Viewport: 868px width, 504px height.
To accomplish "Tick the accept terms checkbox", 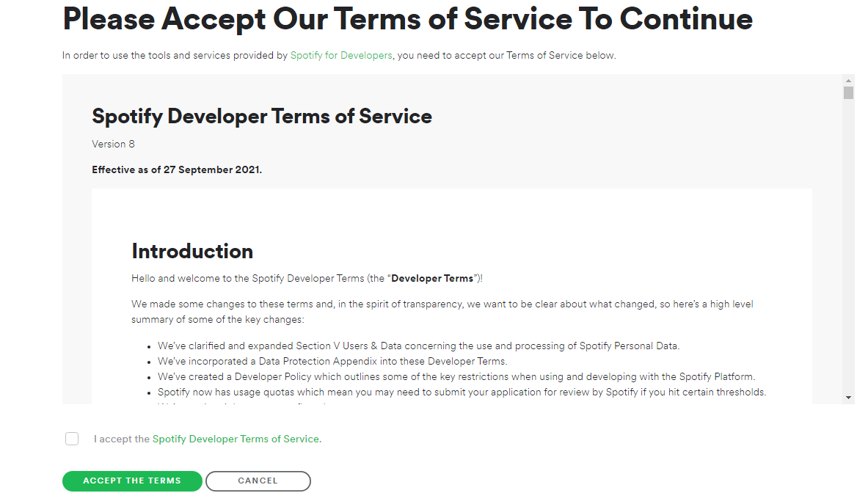I will click(72, 439).
